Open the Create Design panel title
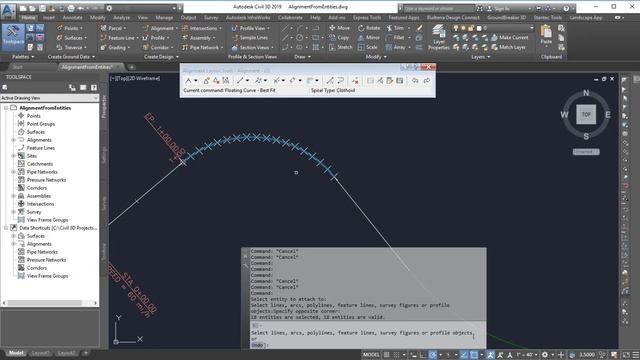 click(161, 57)
